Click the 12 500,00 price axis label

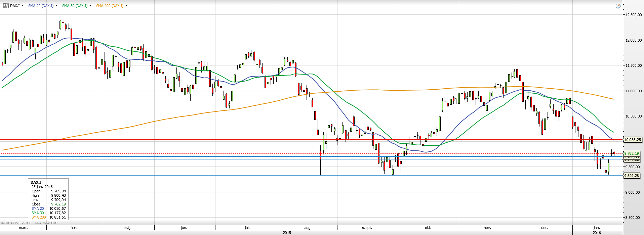point(634,15)
